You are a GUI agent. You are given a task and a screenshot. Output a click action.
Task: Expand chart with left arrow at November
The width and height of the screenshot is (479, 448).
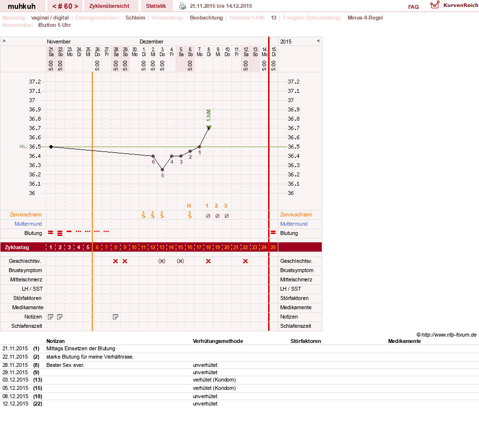point(4,41)
